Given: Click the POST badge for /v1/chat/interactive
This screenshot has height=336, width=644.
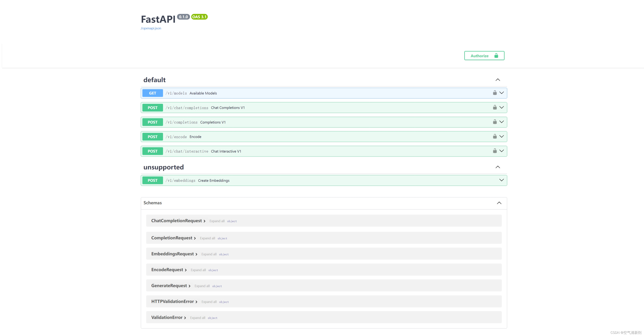Looking at the screenshot, I should [153, 151].
